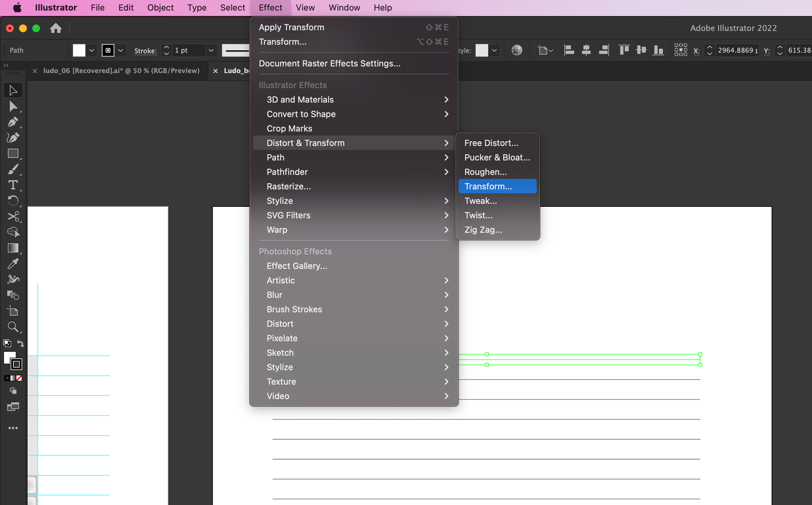Viewport: 812px width, 505px height.
Task: Select the Direct Selection tool
Action: tap(13, 106)
